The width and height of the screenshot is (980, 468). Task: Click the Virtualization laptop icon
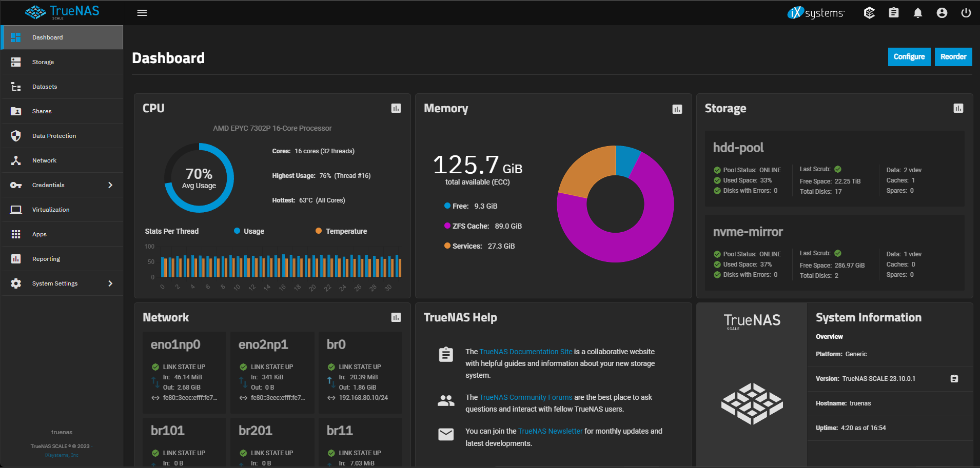[x=16, y=210]
